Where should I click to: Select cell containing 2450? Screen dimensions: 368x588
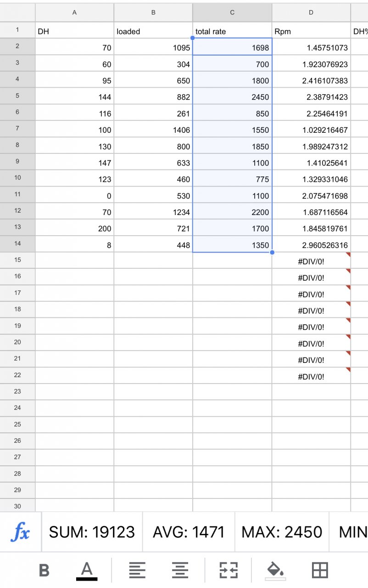pos(232,96)
